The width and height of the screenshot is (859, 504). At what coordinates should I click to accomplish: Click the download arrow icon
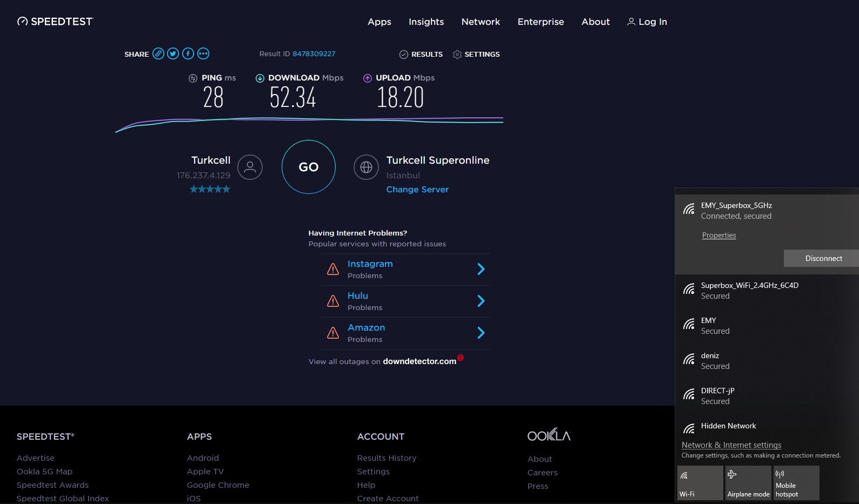coord(260,78)
